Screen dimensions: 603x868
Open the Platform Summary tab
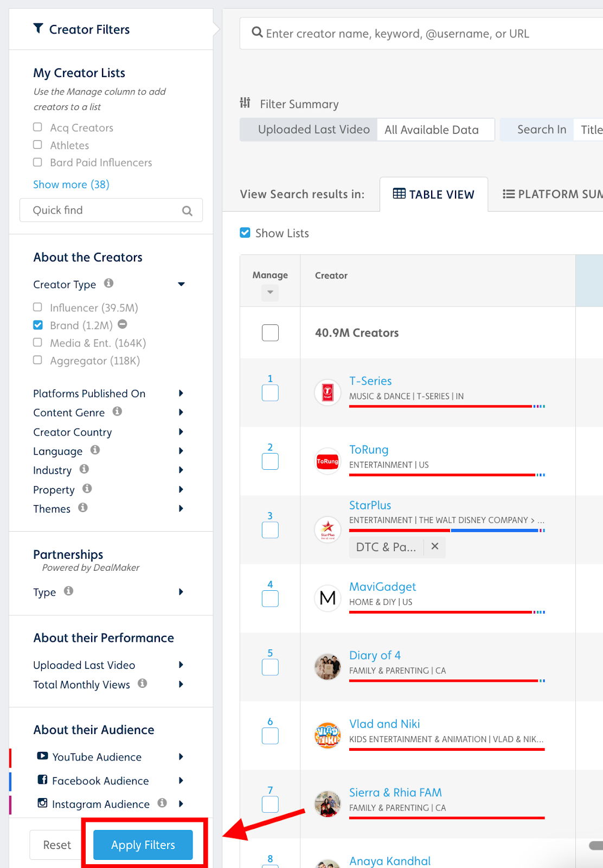point(552,194)
